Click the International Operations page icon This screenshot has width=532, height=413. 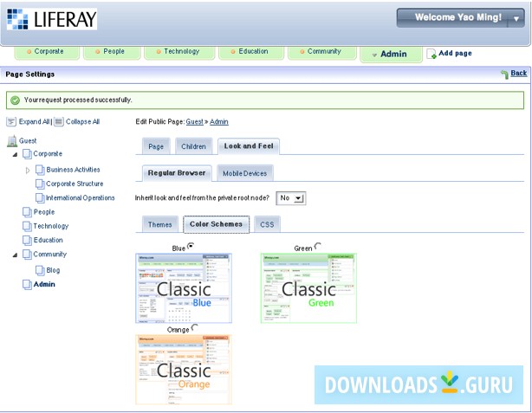pyautogui.click(x=40, y=198)
